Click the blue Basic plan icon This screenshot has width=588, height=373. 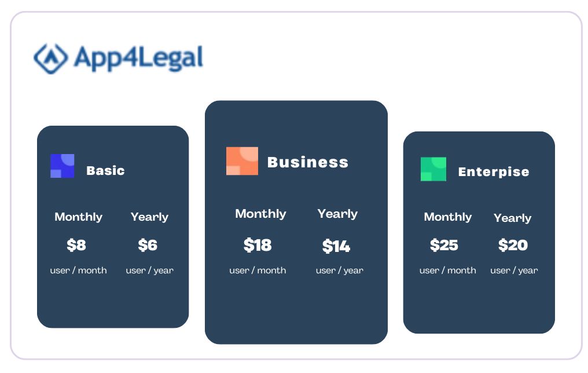63,166
